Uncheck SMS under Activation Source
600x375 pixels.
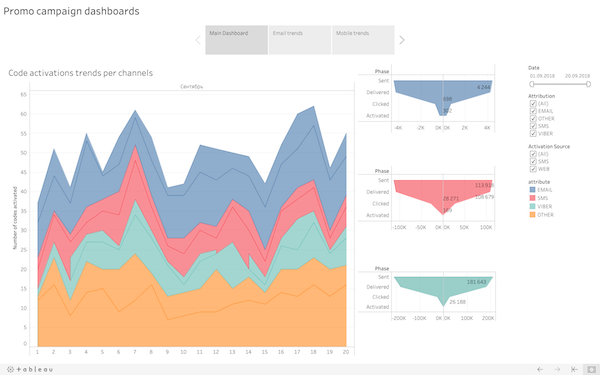(533, 161)
